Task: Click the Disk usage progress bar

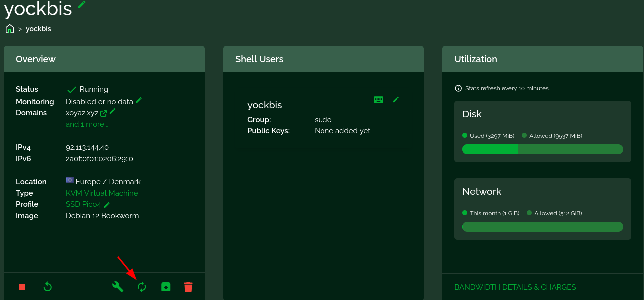Action: pos(542,149)
